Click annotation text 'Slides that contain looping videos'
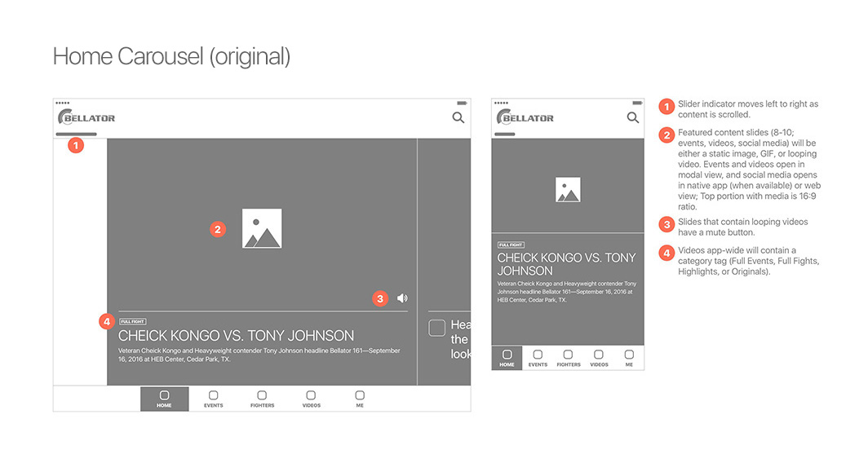The image size is (868, 463). click(x=742, y=227)
